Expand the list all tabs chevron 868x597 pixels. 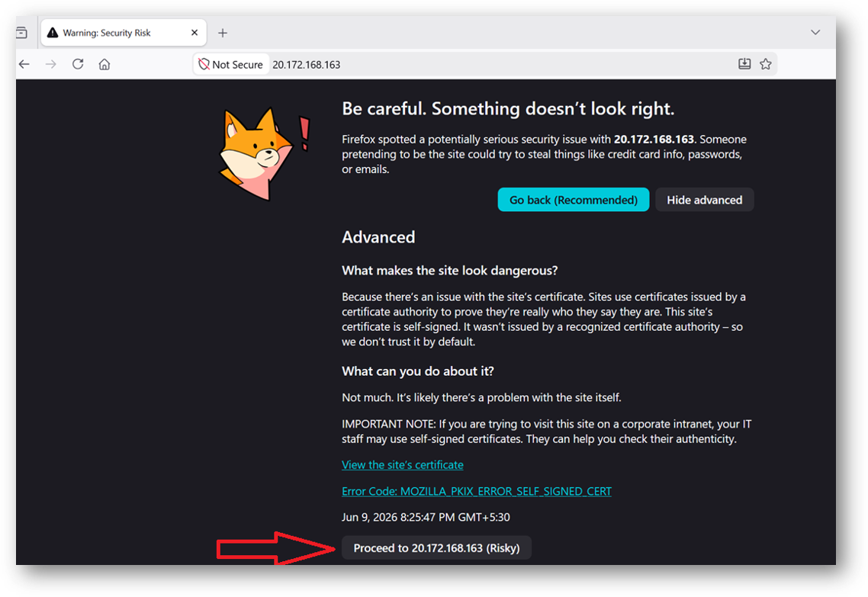click(x=815, y=32)
